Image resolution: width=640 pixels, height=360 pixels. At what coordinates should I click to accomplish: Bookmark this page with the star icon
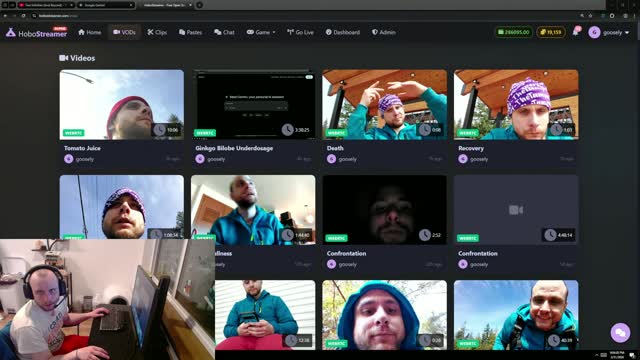[x=590, y=16]
